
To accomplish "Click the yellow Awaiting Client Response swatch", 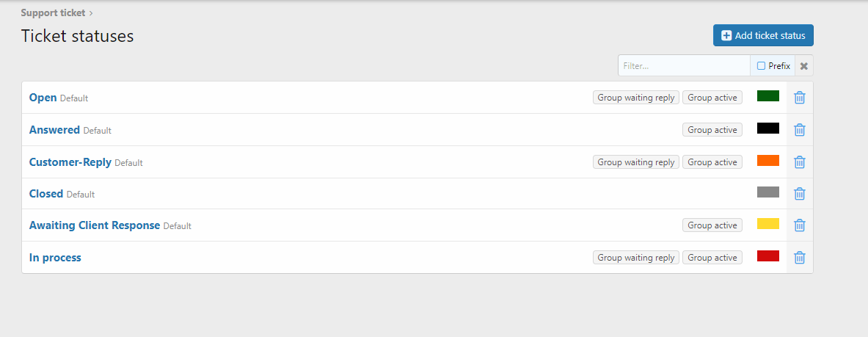I will [x=767, y=224].
